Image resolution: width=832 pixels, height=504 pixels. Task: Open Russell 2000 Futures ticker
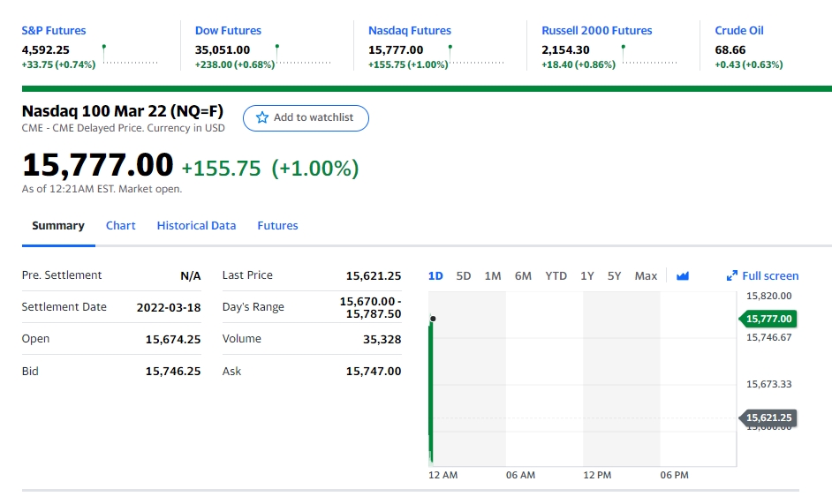[597, 31]
